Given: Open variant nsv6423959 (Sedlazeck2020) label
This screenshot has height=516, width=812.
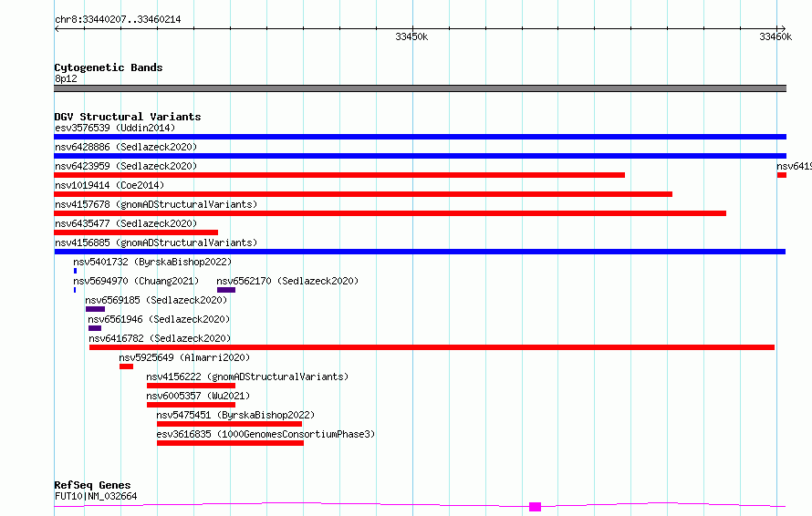Looking at the screenshot, I should [x=126, y=166].
